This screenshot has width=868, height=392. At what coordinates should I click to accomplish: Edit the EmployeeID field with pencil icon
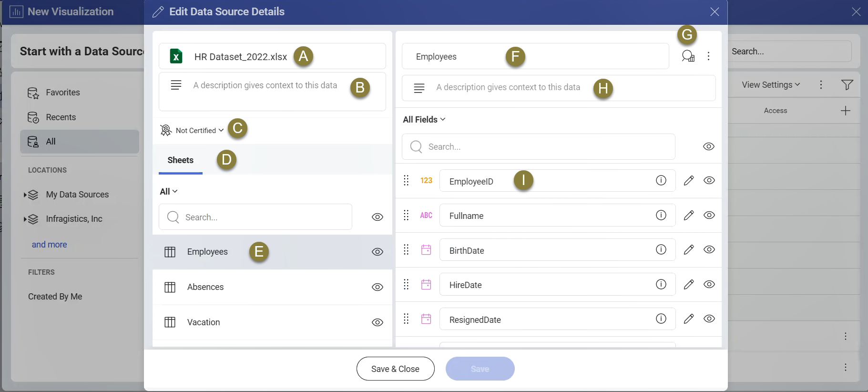click(x=689, y=180)
